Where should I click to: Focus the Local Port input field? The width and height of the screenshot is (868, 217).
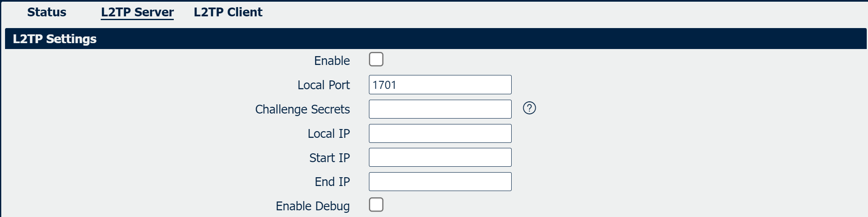(x=440, y=85)
